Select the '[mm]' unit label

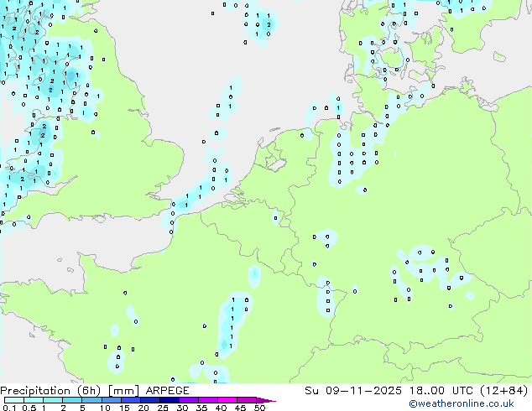[123, 391]
